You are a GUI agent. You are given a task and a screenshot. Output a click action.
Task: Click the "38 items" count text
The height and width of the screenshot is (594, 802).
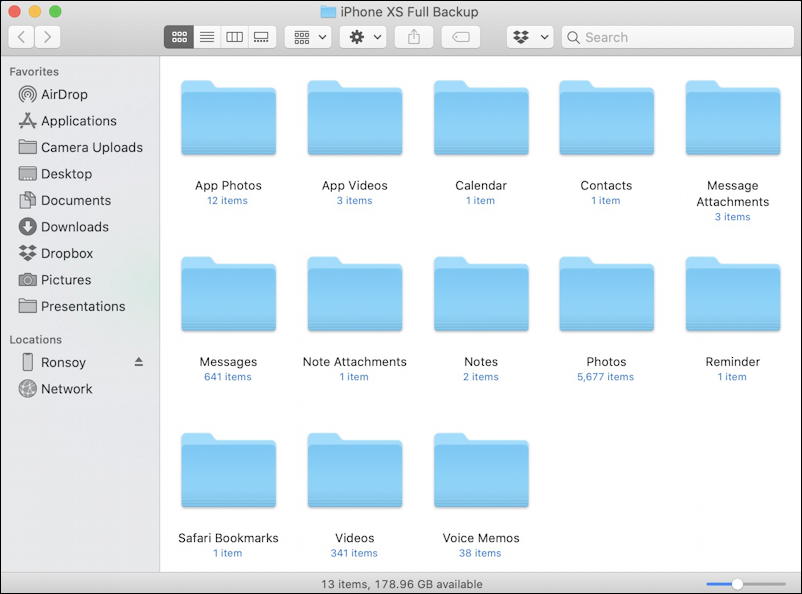coord(480,554)
